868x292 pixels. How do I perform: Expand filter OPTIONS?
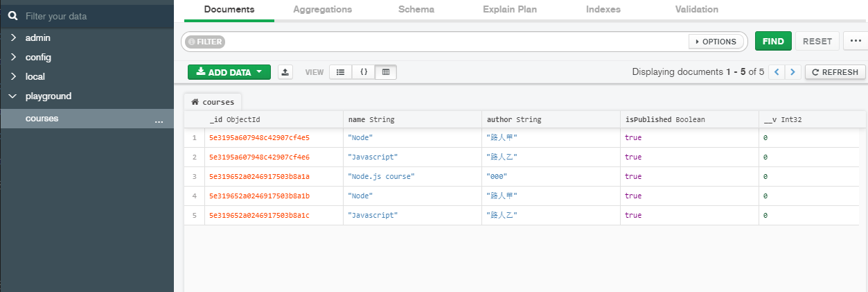click(x=716, y=42)
